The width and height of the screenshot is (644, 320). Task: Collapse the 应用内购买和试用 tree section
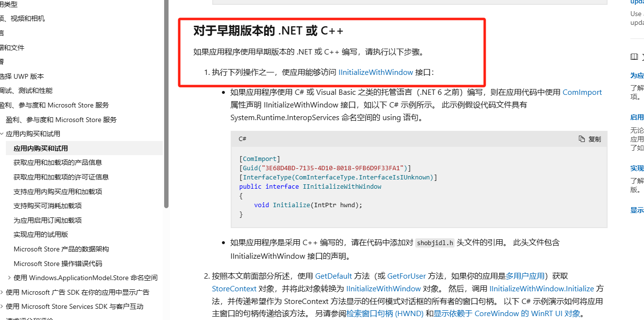[2, 134]
